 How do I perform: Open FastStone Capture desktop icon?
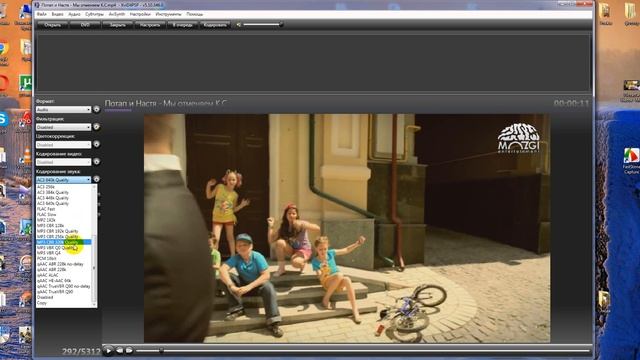click(x=631, y=156)
